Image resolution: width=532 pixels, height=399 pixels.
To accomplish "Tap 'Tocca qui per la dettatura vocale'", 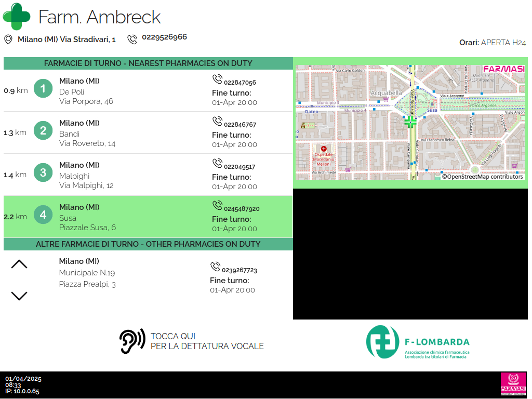I will 207,341.
